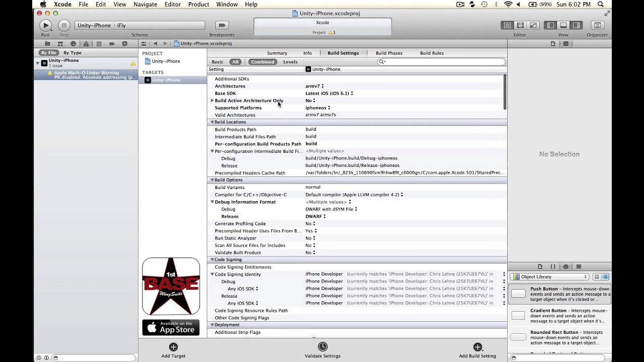This screenshot has width=644, height=362.
Task: Open the Organizer window
Action: (x=597, y=25)
